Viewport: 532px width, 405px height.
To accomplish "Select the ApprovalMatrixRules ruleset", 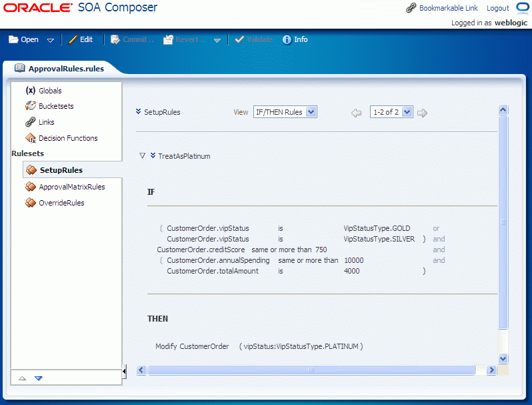I will coord(72,187).
